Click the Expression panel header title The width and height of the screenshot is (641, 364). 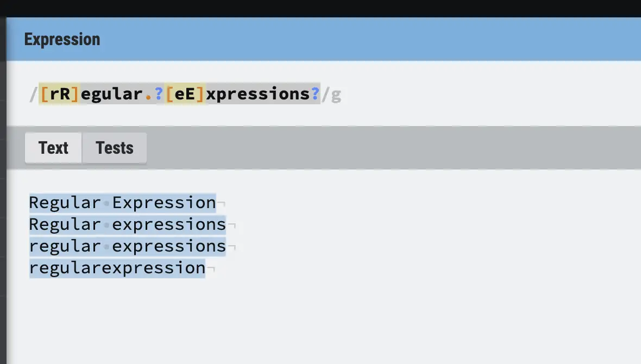[x=62, y=39]
